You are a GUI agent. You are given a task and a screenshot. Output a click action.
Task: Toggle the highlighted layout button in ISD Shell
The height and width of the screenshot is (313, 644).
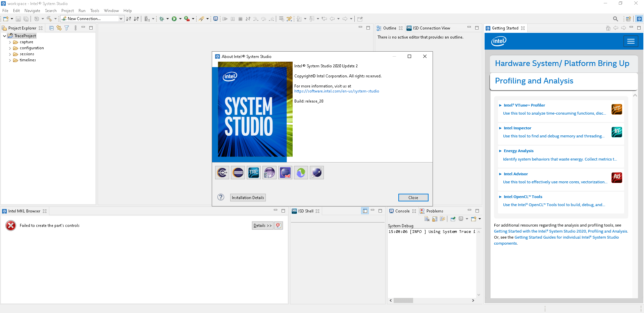coord(365,211)
